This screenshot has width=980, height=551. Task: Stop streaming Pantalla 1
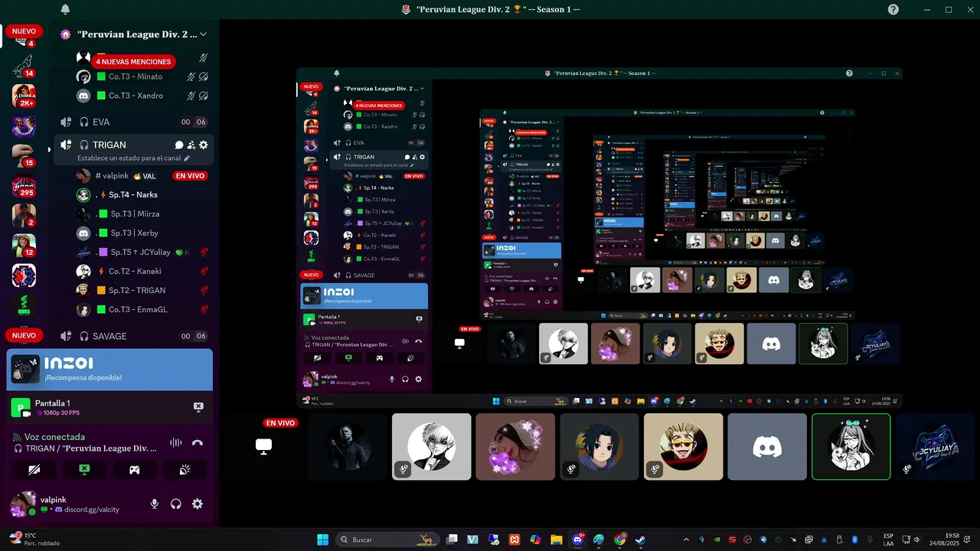click(198, 407)
